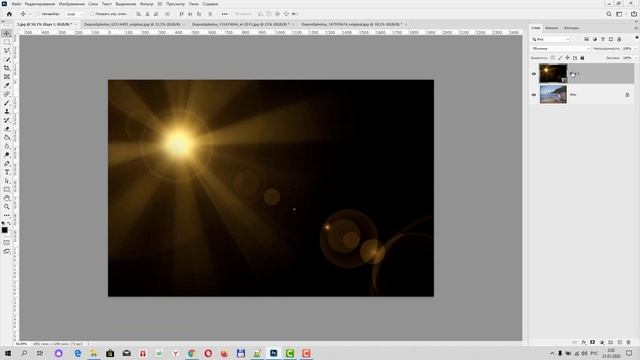Image resolution: width=640 pixels, height=360 pixels.
Task: Select the Move tool
Action: (7, 33)
